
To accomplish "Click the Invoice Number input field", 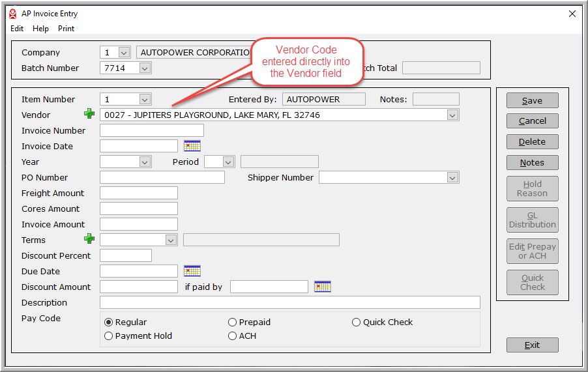I will click(151, 130).
